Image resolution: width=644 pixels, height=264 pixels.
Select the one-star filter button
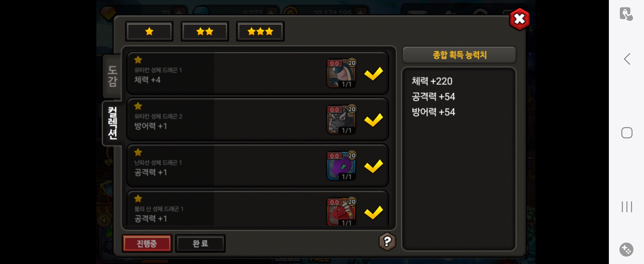149,32
